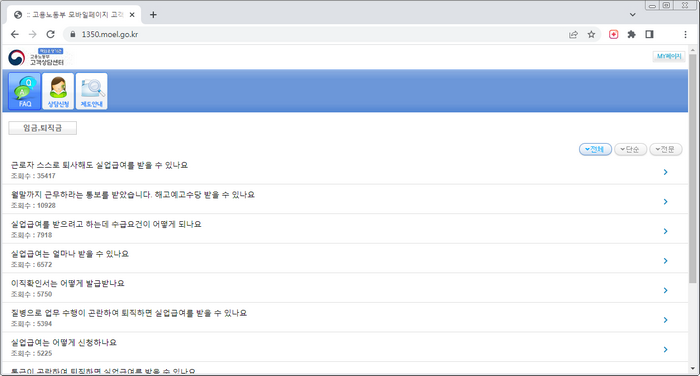The image size is (700, 376).
Task: Open question about 수급요건
Action: (x=106, y=224)
